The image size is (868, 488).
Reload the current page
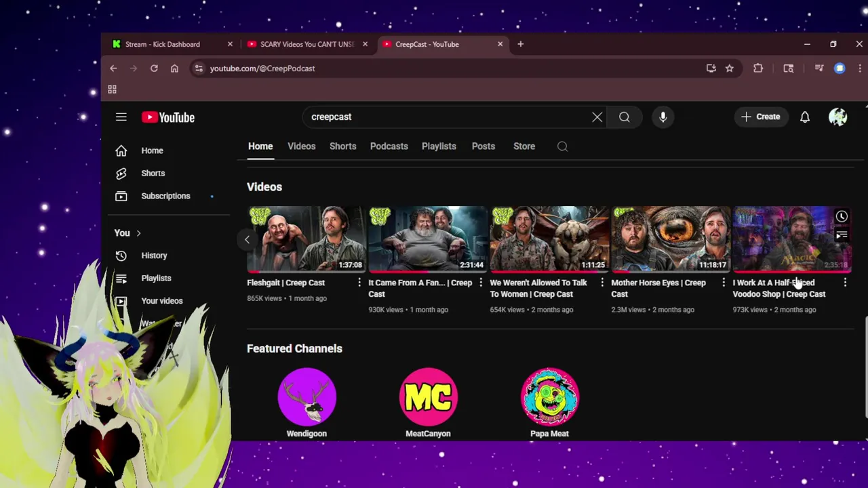pyautogui.click(x=154, y=68)
